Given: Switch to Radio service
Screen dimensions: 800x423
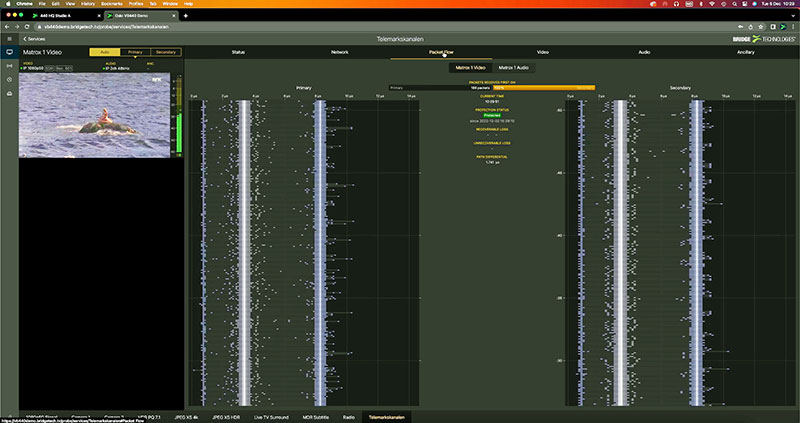Looking at the screenshot, I should [x=349, y=417].
